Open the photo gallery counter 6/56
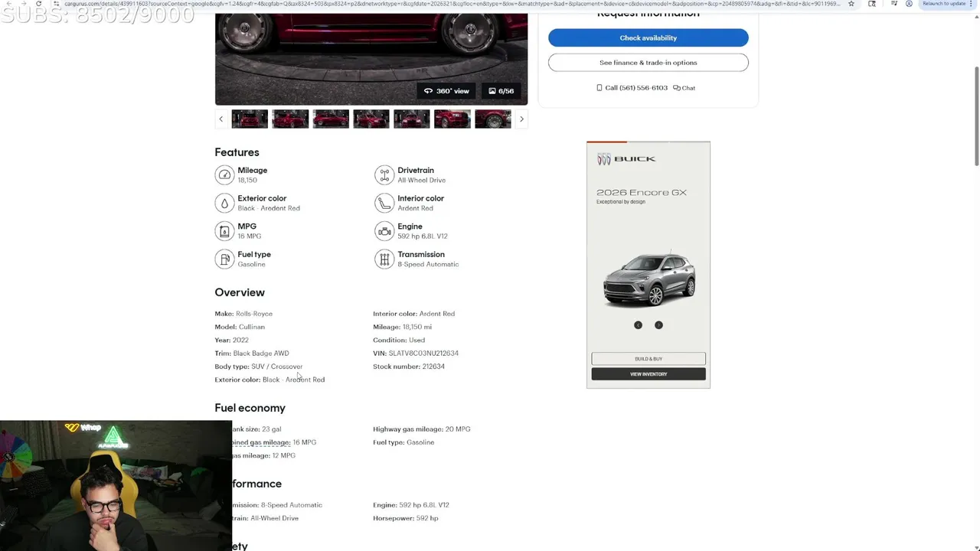980x551 pixels. (501, 91)
